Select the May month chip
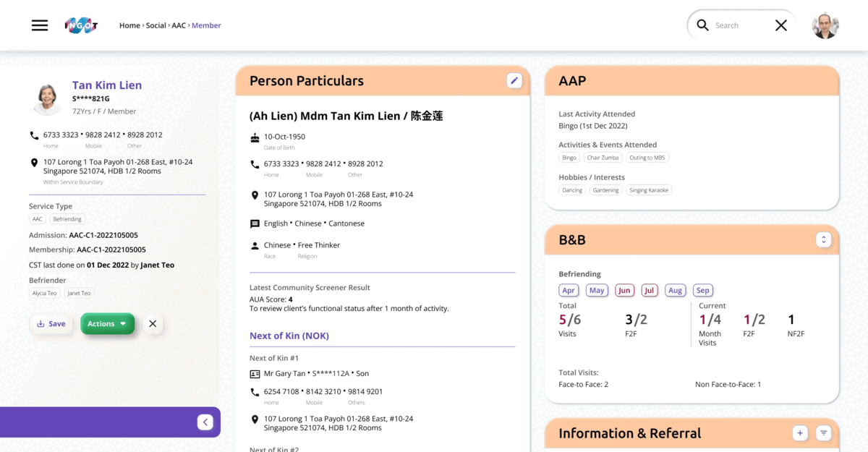The height and width of the screenshot is (452, 868). click(597, 290)
